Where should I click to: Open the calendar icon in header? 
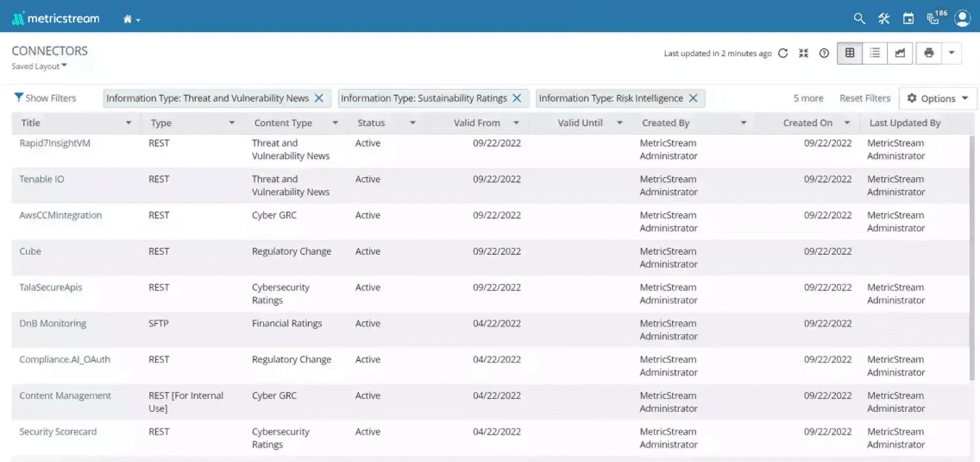tap(908, 19)
